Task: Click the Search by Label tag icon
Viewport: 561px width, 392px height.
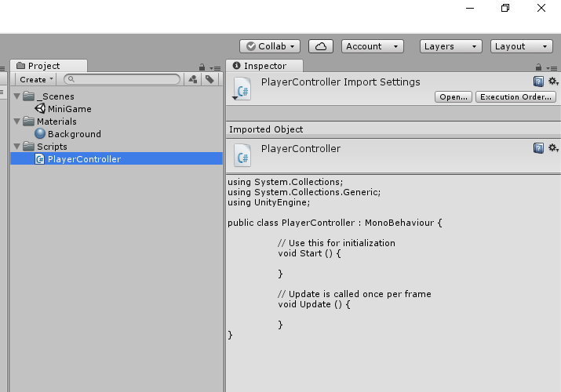Action: click(x=210, y=79)
